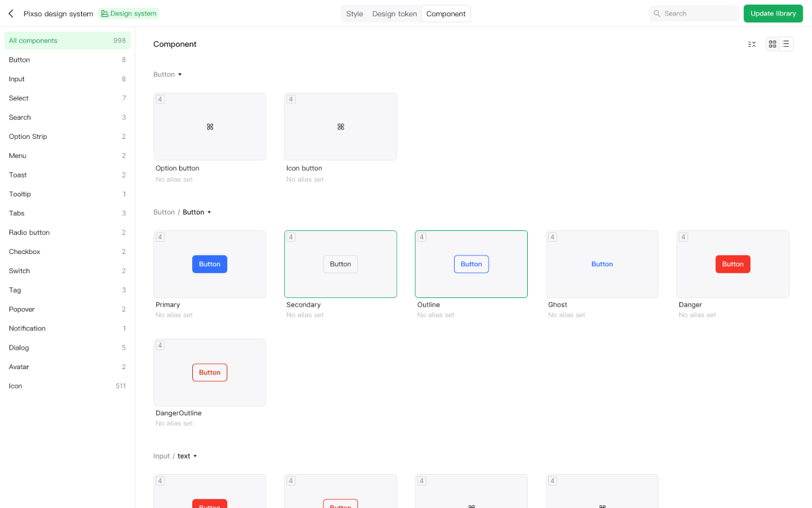
Task: Select the Outline button component thumbnail
Action: 472,264
